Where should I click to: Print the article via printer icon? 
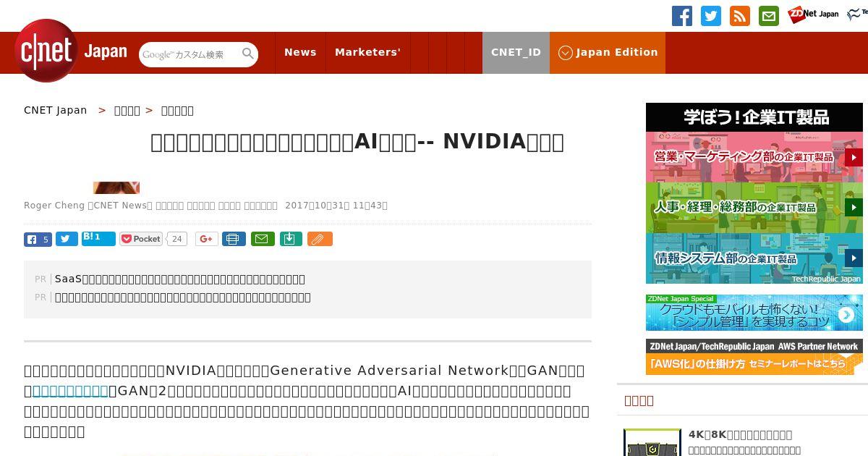click(234, 239)
